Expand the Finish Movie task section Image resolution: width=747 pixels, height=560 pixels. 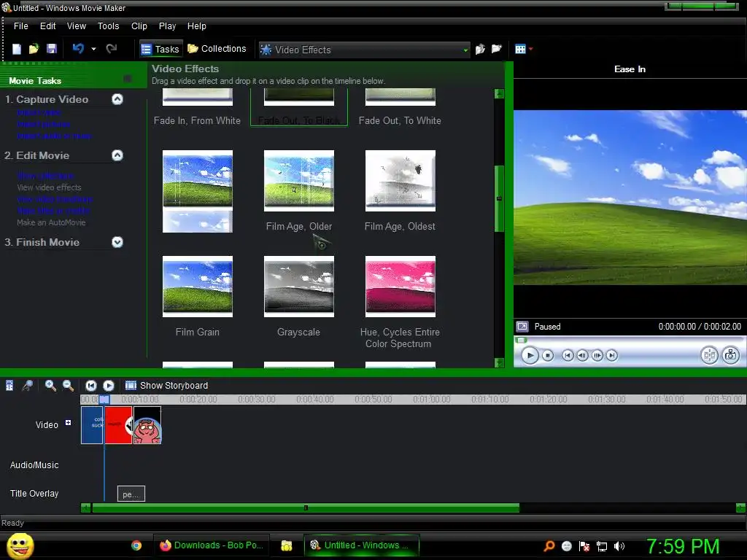pyautogui.click(x=117, y=242)
